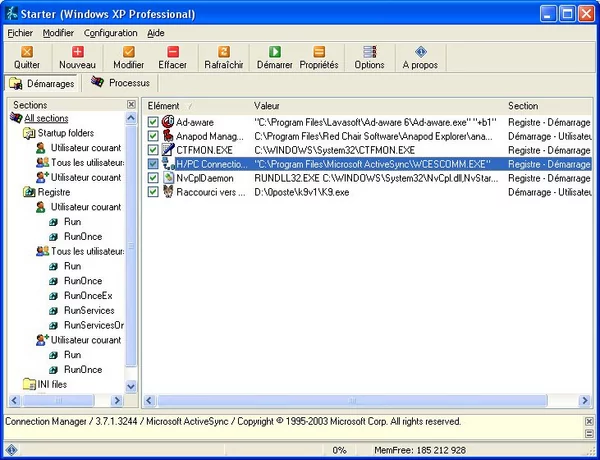The height and width of the screenshot is (460, 600).
Task: Toggle the H/PC Connection checkbox
Action: [x=153, y=164]
